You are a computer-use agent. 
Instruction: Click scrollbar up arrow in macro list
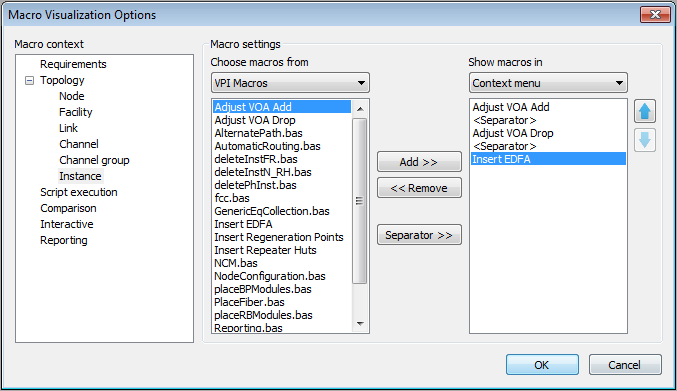coord(360,109)
